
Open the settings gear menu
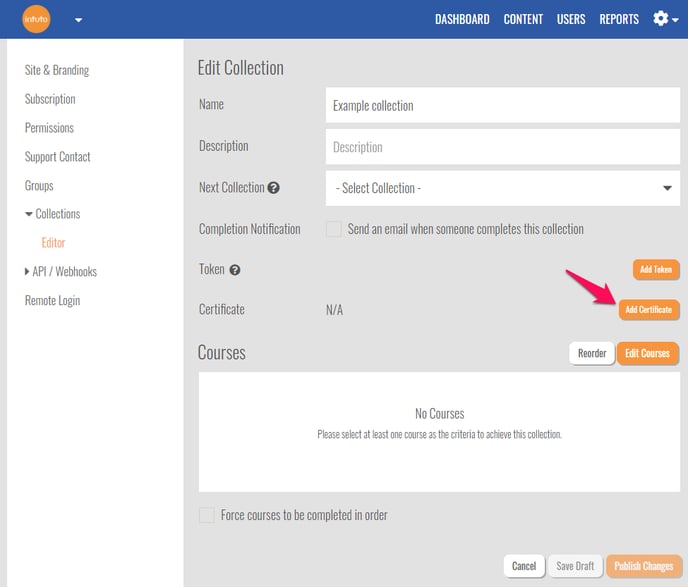[x=665, y=19]
